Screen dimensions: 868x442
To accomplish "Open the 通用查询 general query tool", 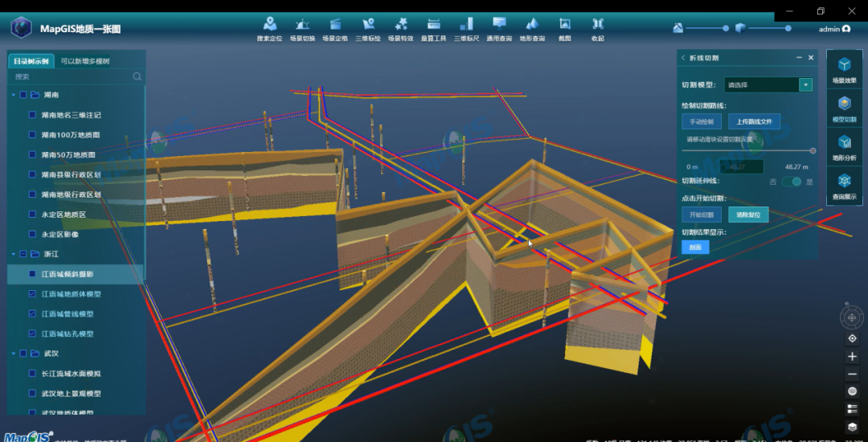I will (499, 29).
